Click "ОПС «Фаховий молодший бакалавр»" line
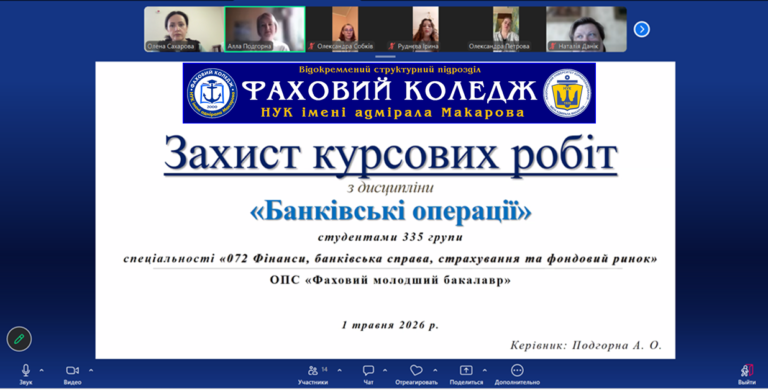Viewport: 768px width, 391px height. pos(390,280)
